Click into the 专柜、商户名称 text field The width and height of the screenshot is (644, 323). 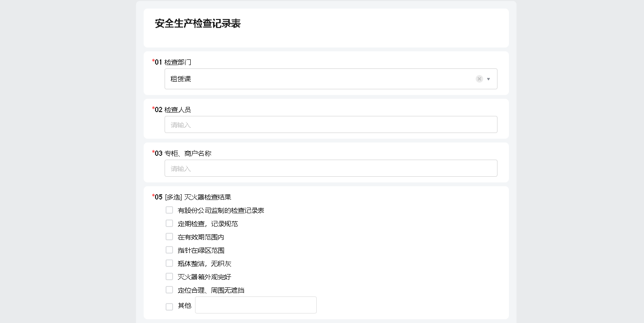[x=331, y=168]
